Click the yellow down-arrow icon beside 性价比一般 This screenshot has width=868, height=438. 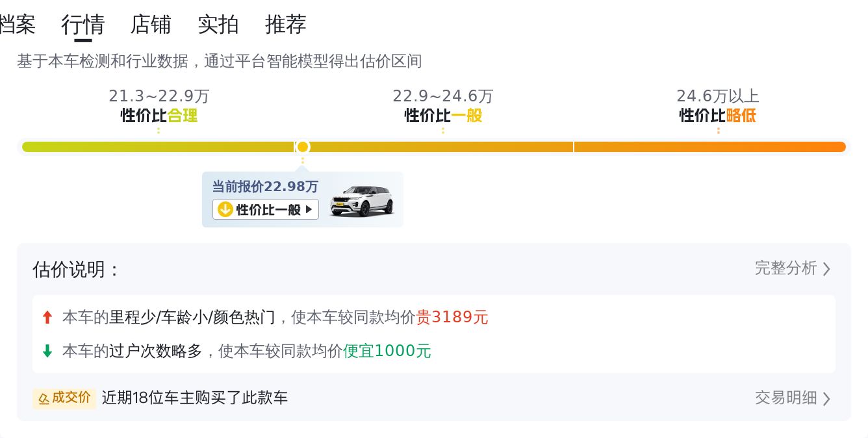(225, 209)
